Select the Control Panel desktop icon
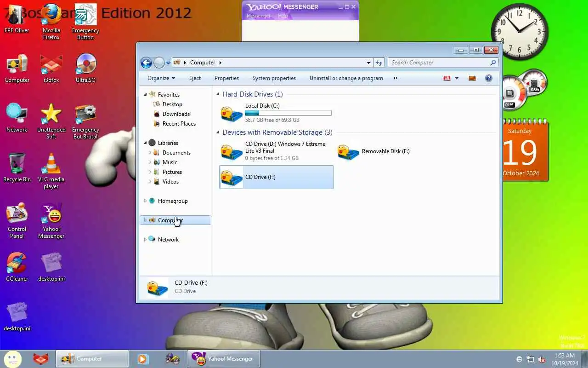The height and width of the screenshot is (368, 588). 17,221
